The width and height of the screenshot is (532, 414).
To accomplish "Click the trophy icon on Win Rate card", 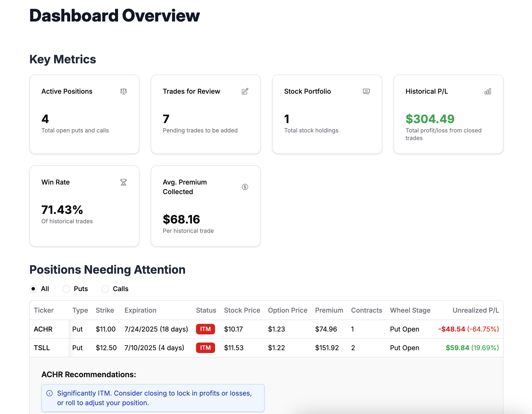I will tap(124, 182).
